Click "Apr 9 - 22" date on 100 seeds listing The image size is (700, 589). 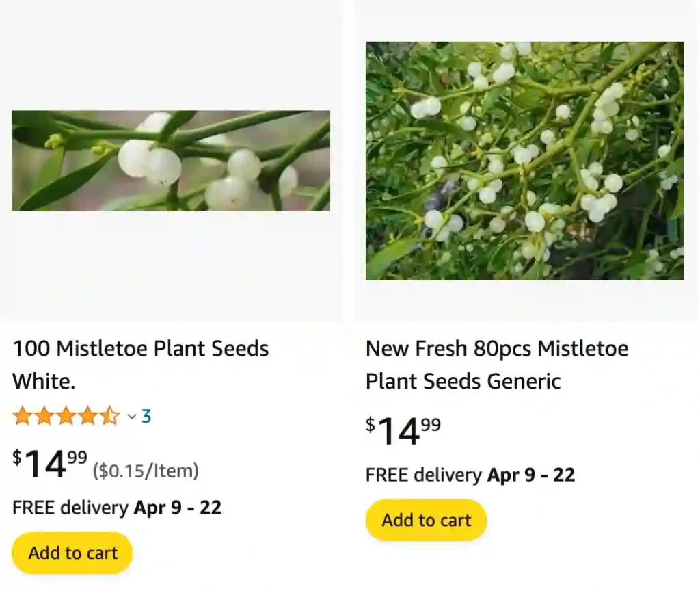click(x=178, y=508)
